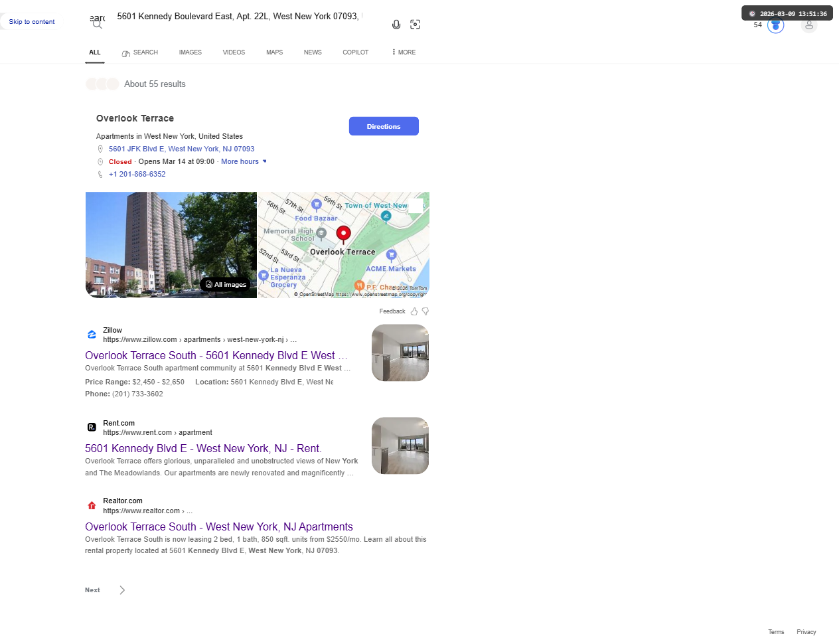Click the Zillow favicon
839x644 pixels.
pyautogui.click(x=92, y=335)
